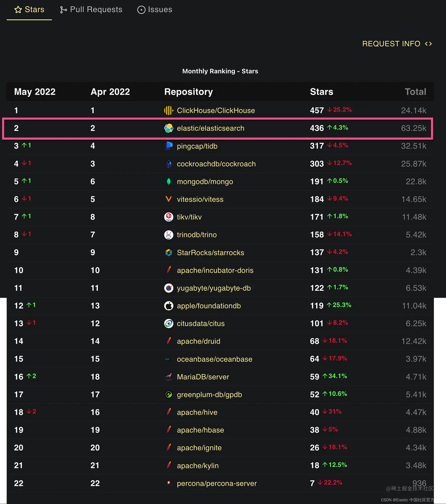This screenshot has height=504, width=446.
Task: Click the apache druid feather icon
Action: 169,341
